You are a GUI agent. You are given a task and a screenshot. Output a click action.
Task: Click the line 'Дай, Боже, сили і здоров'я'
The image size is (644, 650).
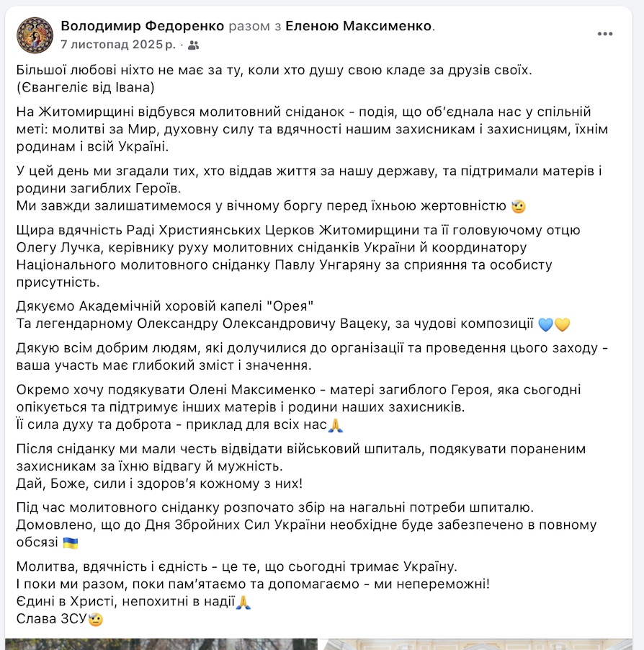[x=159, y=484]
